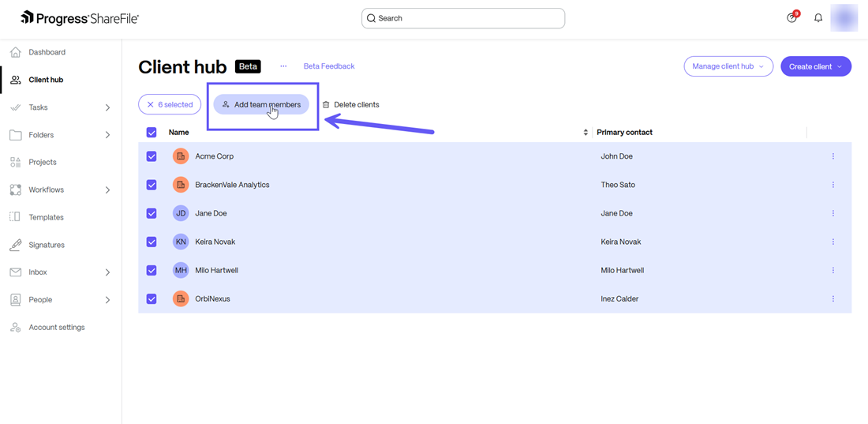Click the Acme Corp company avatar icon
The height and width of the screenshot is (424, 868).
181,156
